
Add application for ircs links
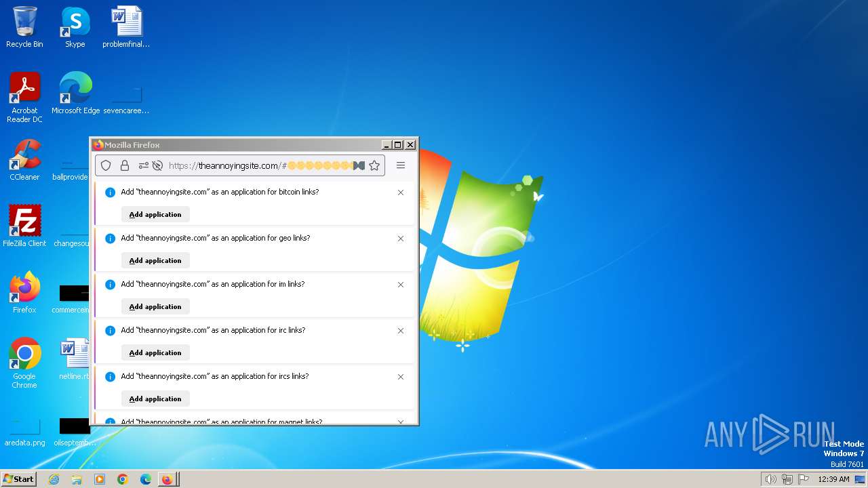tap(155, 399)
